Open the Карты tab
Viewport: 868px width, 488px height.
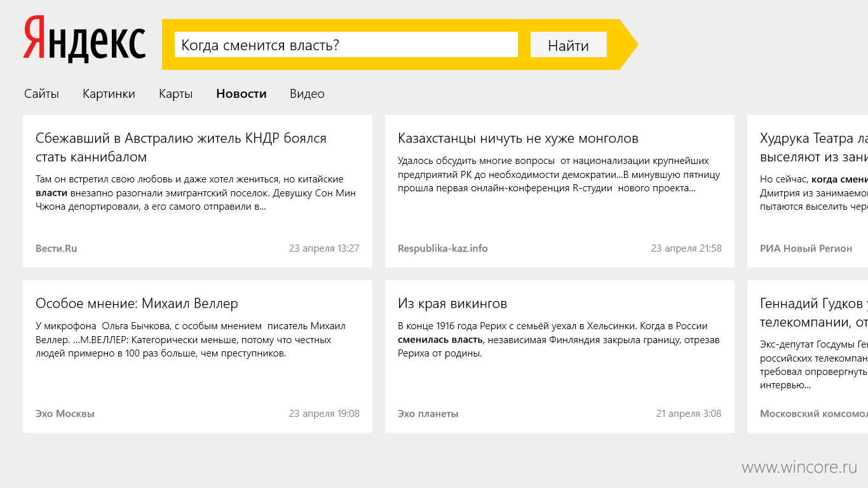click(176, 93)
